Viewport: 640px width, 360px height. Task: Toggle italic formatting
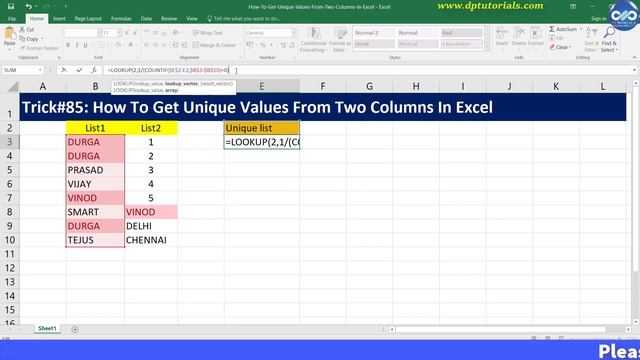point(77,45)
